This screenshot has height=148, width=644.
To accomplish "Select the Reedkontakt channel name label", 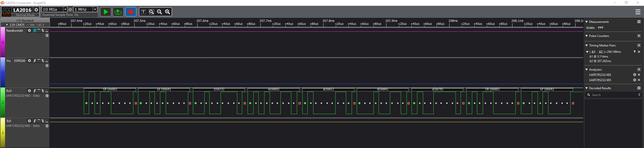I will point(15,31).
